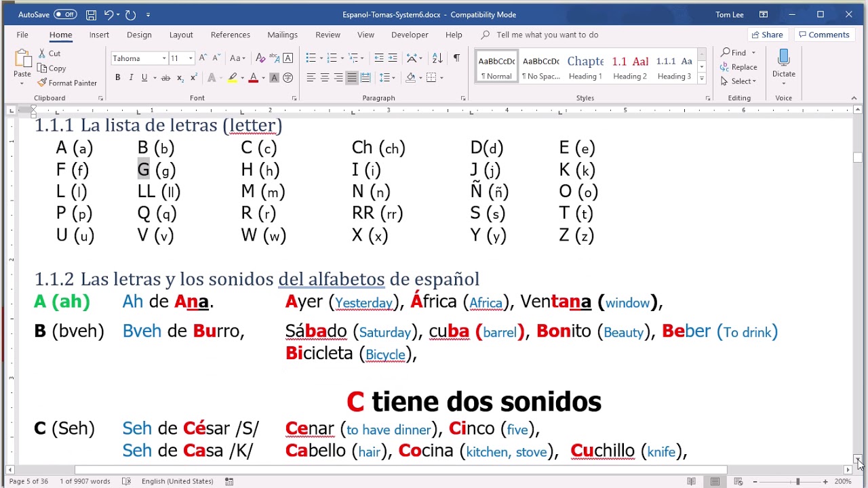Screen dimensions: 868x488
Task: Click the Cut button
Action: (x=49, y=54)
